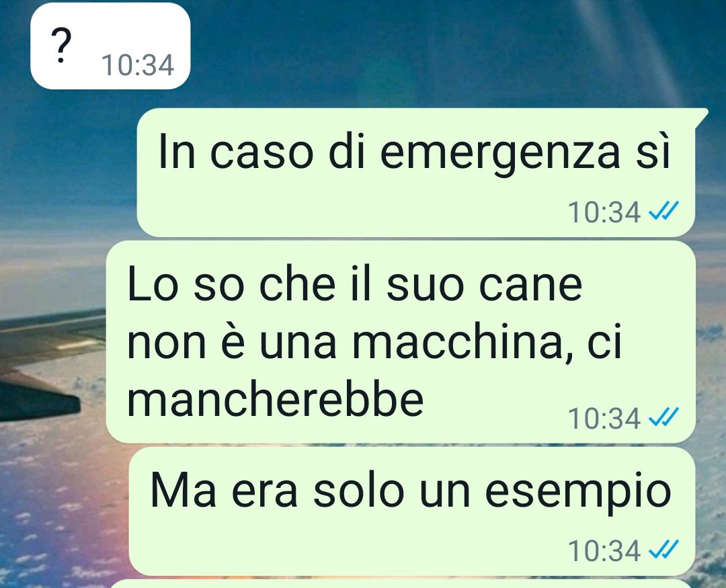The width and height of the screenshot is (726, 588).
Task: Click read receipt ticks on emergenza message
Action: tap(663, 211)
